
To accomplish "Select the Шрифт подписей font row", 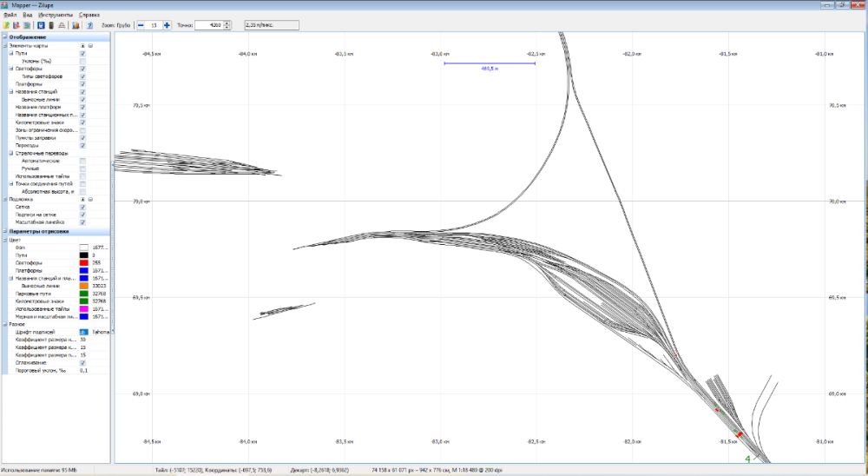I will [x=43, y=332].
